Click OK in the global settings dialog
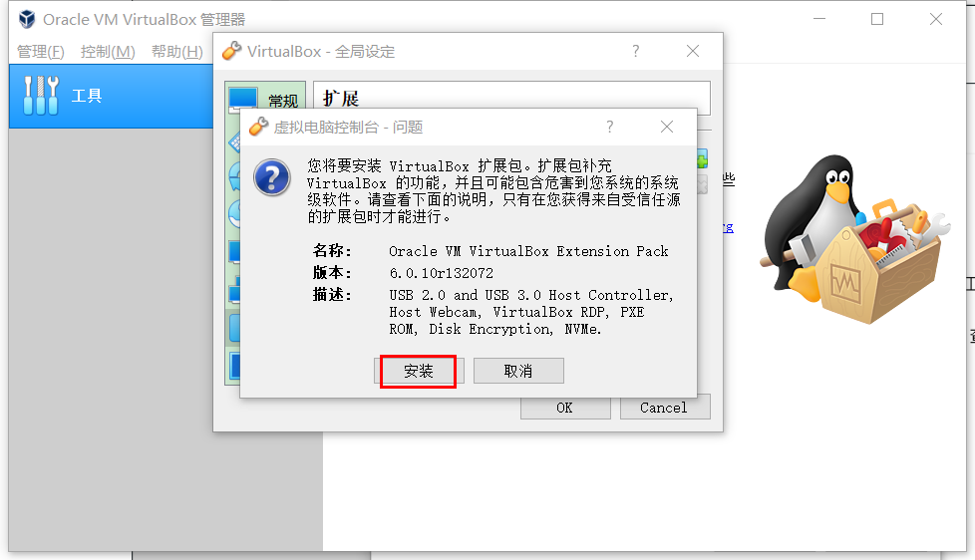975x560 pixels. point(565,408)
